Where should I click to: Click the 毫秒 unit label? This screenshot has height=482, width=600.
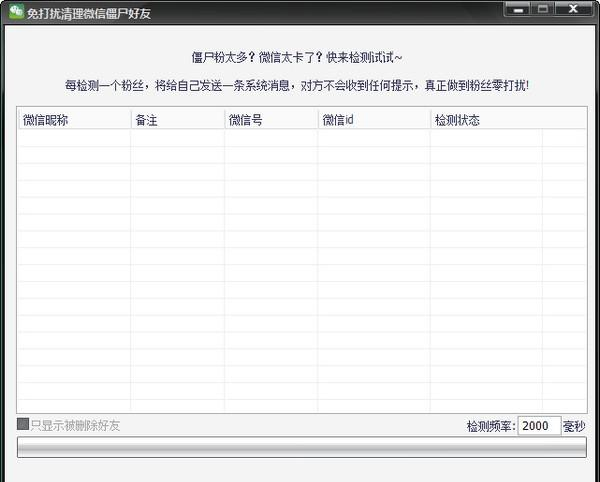click(x=574, y=426)
